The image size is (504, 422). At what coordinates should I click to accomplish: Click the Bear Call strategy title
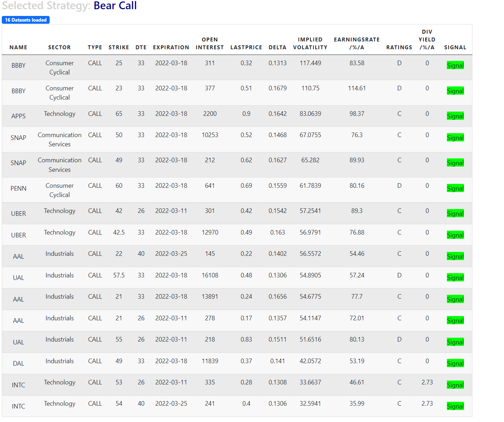[x=115, y=6]
